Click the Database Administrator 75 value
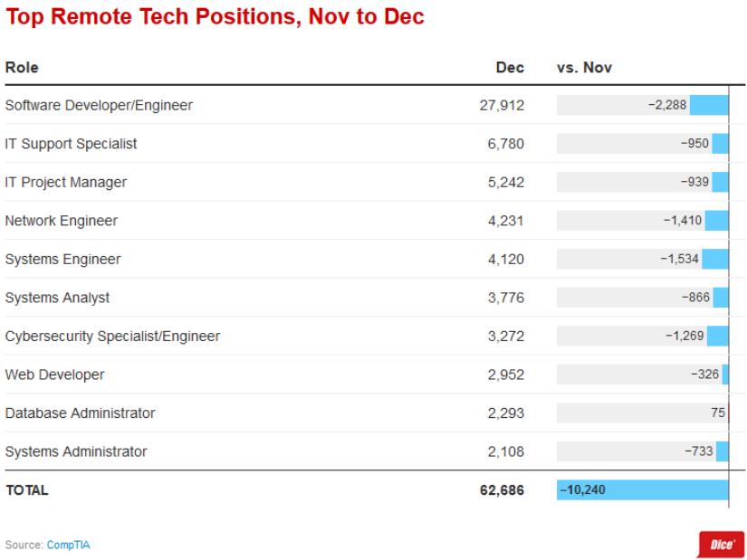The width and height of the screenshot is (747, 560). (x=718, y=413)
